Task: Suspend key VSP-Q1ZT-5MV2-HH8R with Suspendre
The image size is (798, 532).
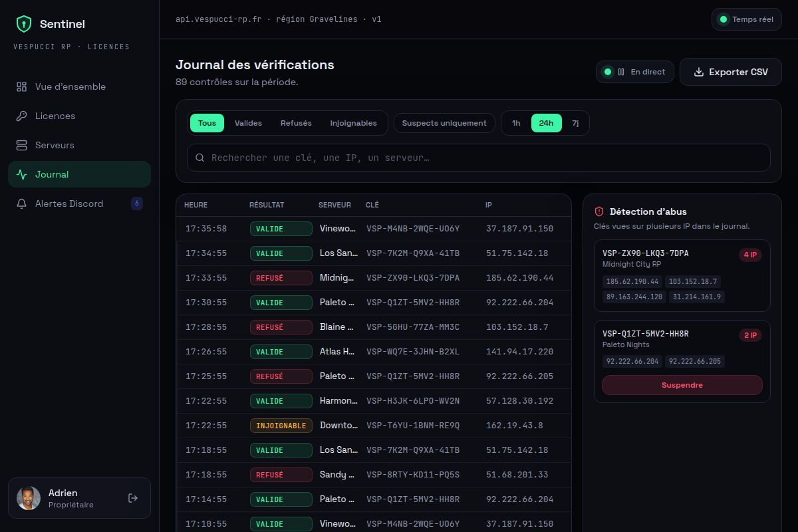Action: click(x=682, y=385)
